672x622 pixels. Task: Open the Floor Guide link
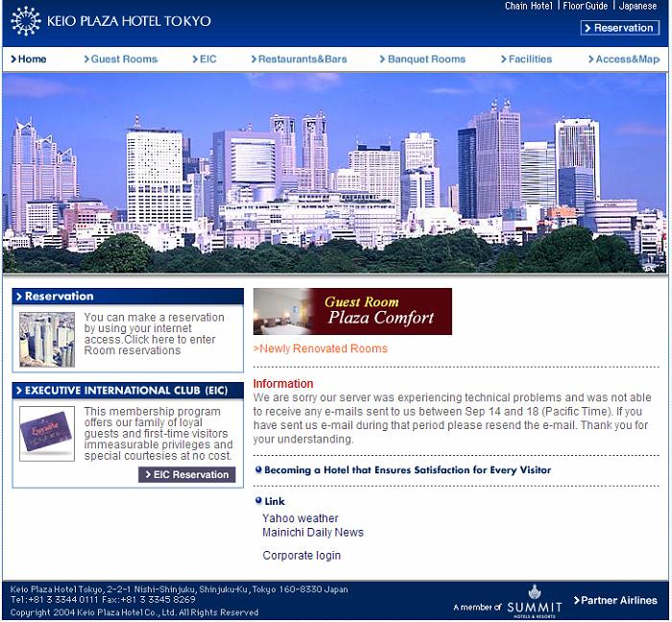[585, 6]
